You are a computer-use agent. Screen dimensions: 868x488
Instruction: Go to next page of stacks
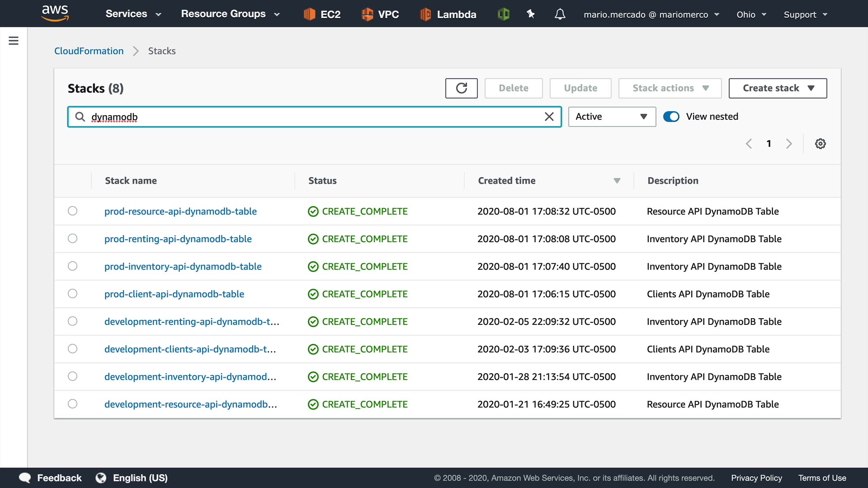coord(789,144)
